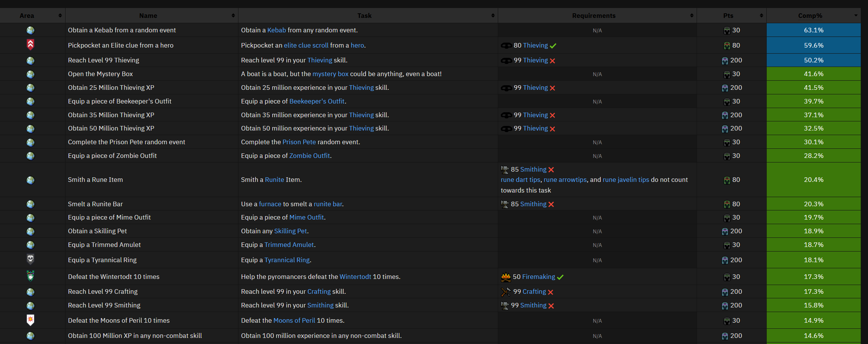Image resolution: width=868 pixels, height=344 pixels.
Task: Open the elite clue scroll link
Action: coord(306,45)
